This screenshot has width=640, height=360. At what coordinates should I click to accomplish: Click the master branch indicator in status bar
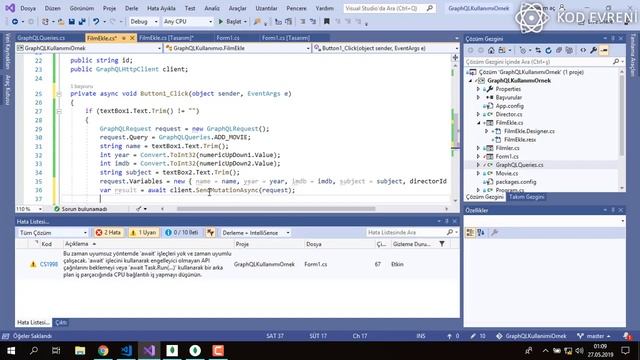point(594,336)
